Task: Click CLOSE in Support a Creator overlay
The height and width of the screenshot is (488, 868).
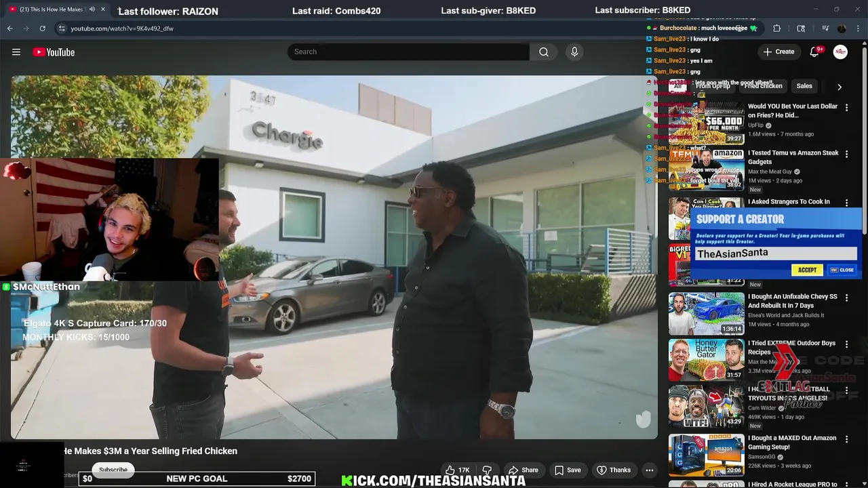Action: click(842, 270)
